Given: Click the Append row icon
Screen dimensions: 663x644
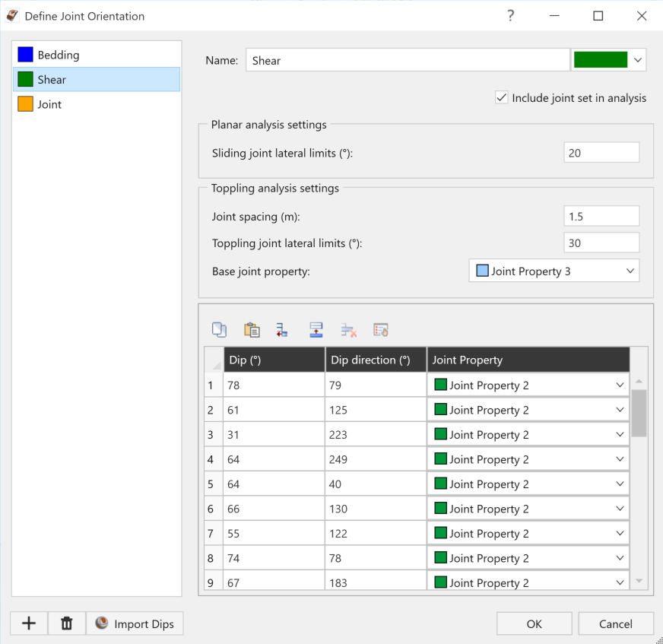Looking at the screenshot, I should 281,330.
